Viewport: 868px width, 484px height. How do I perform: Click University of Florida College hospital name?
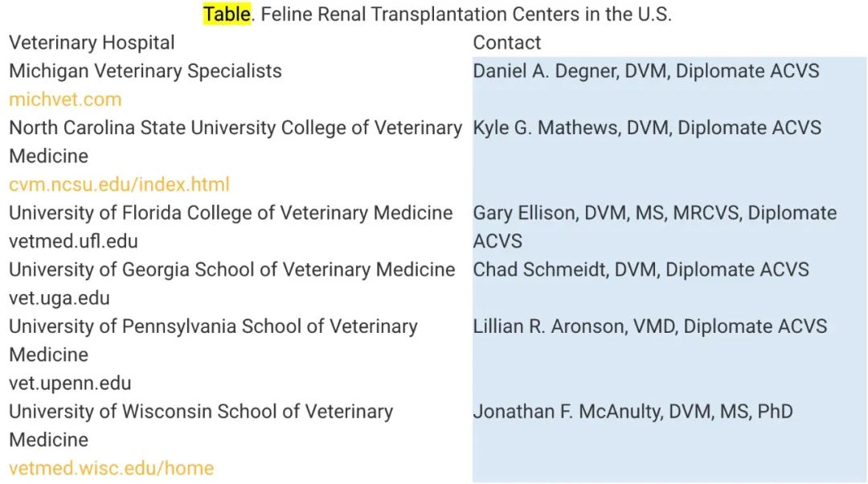pos(231,213)
